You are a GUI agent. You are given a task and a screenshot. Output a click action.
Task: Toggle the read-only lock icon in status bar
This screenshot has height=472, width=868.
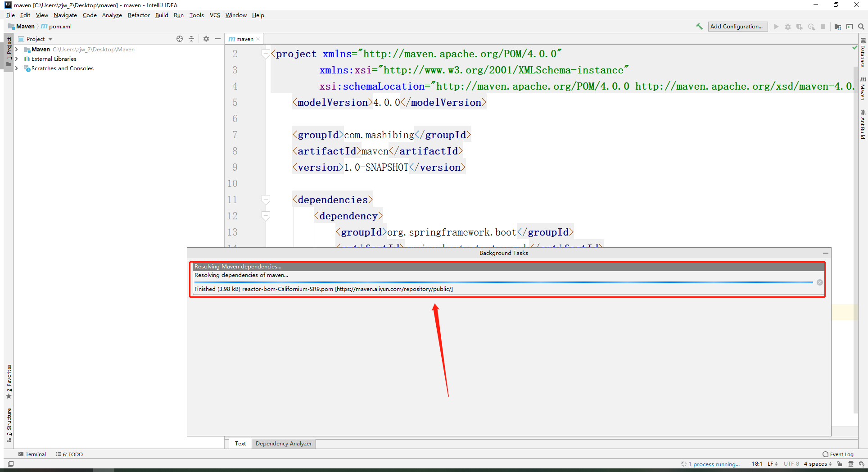coord(840,464)
